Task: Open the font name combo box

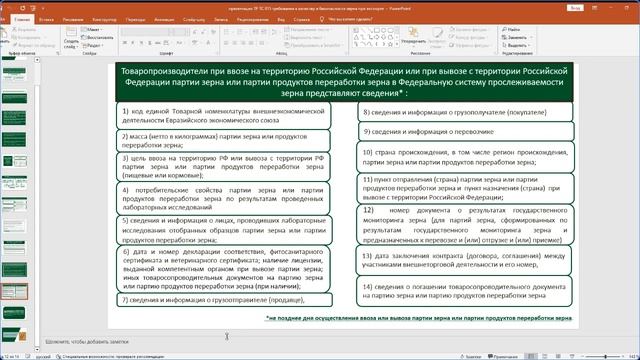Action: point(145,32)
